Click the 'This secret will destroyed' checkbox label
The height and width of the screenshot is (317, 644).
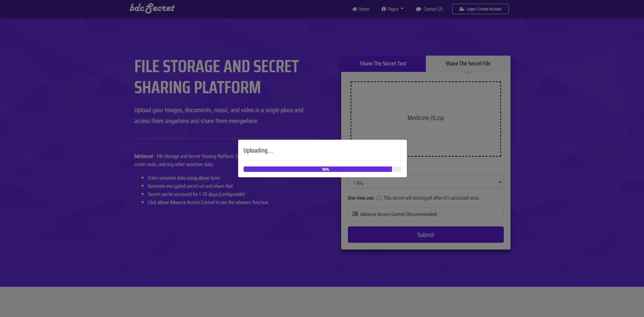[431, 198]
